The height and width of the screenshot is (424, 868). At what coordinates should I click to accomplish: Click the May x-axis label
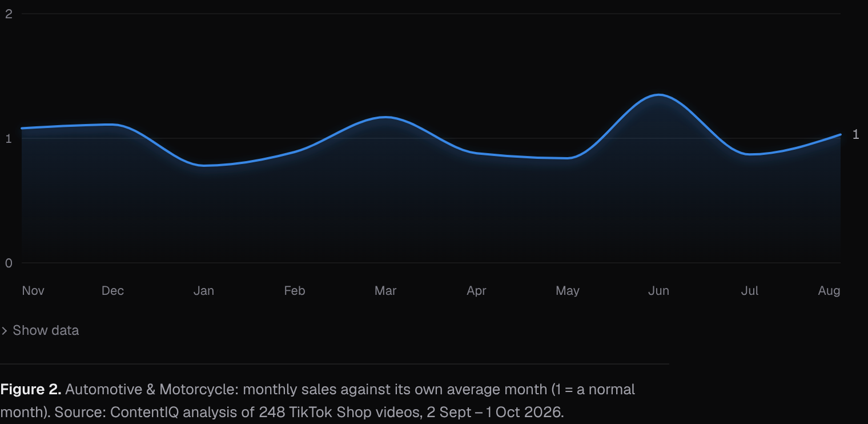(568, 291)
